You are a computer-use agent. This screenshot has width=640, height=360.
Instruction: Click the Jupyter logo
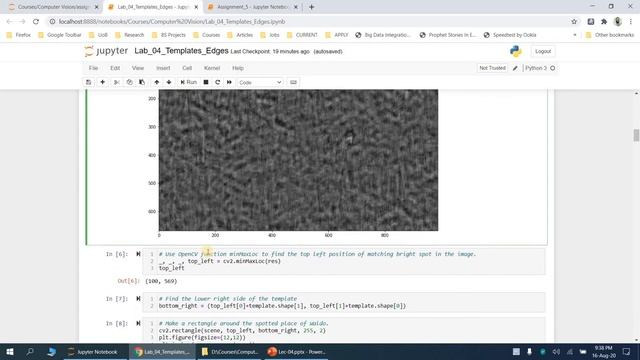(107, 51)
